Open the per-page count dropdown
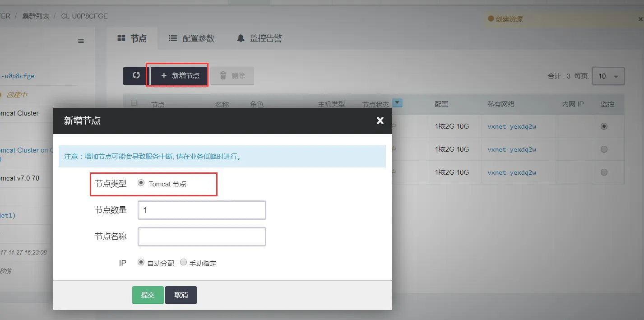Screen dimensions: 644x320 tap(608, 76)
